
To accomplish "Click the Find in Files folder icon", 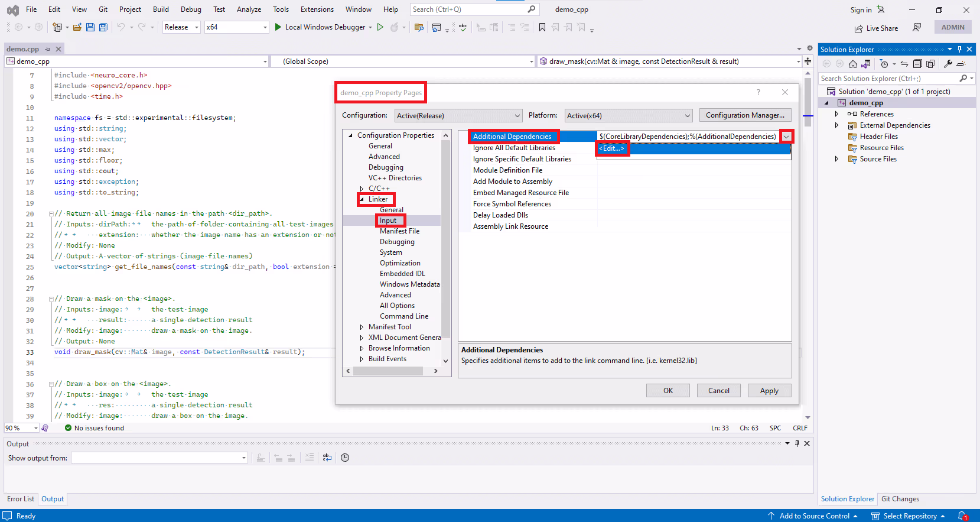I will (419, 27).
